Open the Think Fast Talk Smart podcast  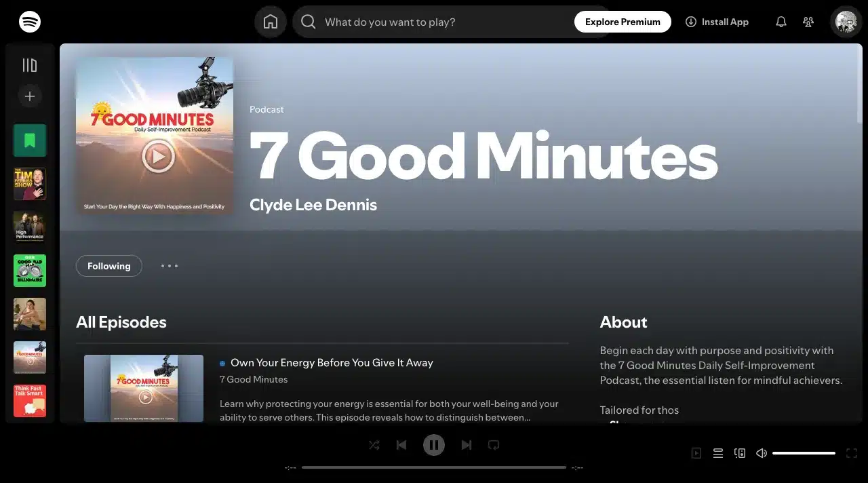pyautogui.click(x=30, y=401)
